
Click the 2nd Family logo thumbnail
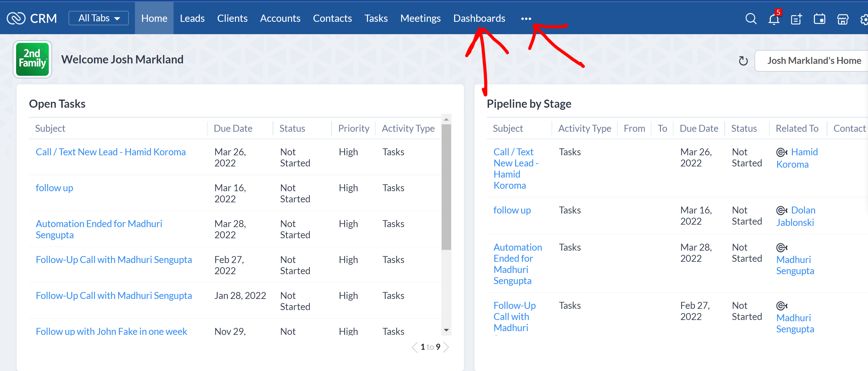coord(32,59)
